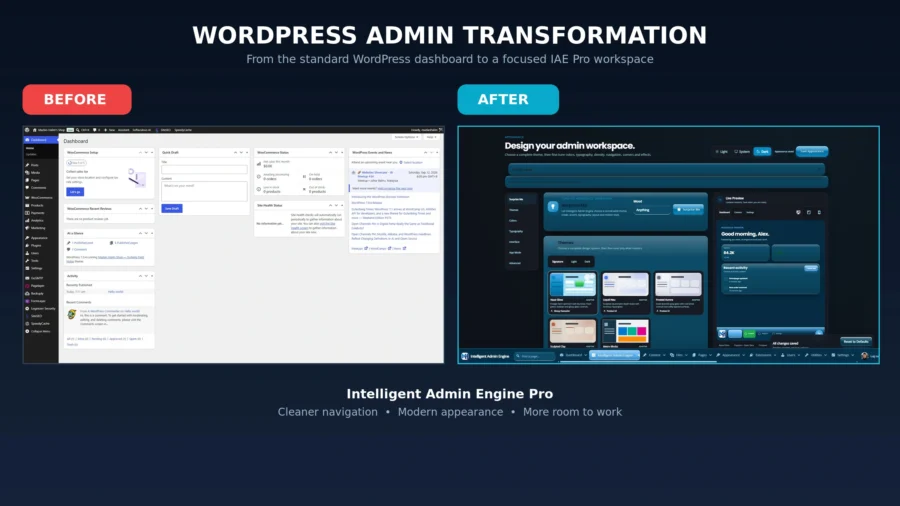
Task: Click the user avatar in the bottom navigation
Action: (864, 356)
